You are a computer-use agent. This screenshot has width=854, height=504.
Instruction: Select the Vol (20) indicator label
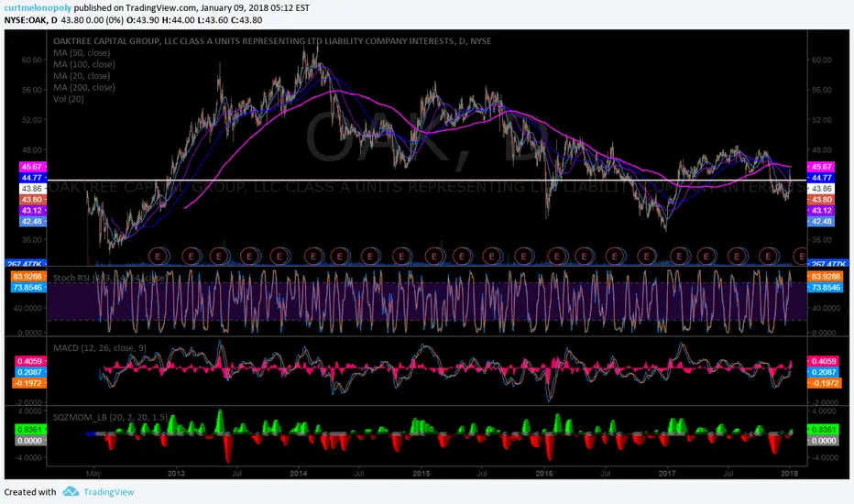click(69, 99)
